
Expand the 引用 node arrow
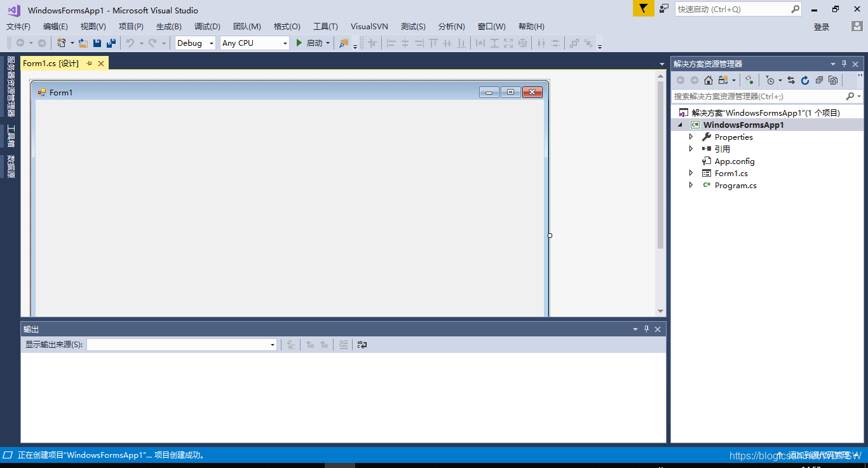[691, 149]
